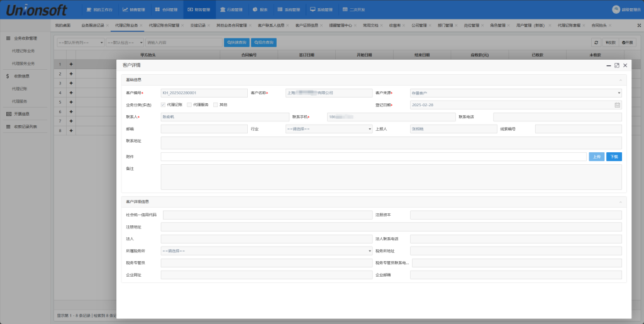The image size is (644, 324).
Task: Expand row 7 with its plus icon
Action: tap(71, 121)
